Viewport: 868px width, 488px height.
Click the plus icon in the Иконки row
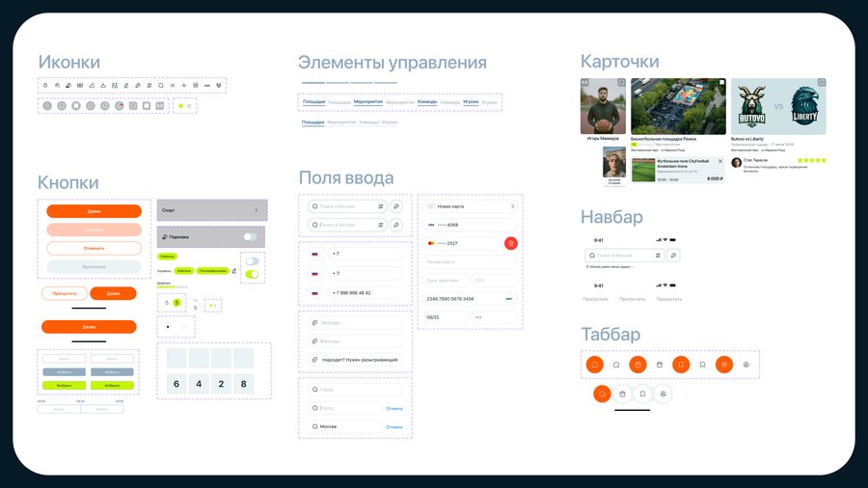(x=184, y=86)
